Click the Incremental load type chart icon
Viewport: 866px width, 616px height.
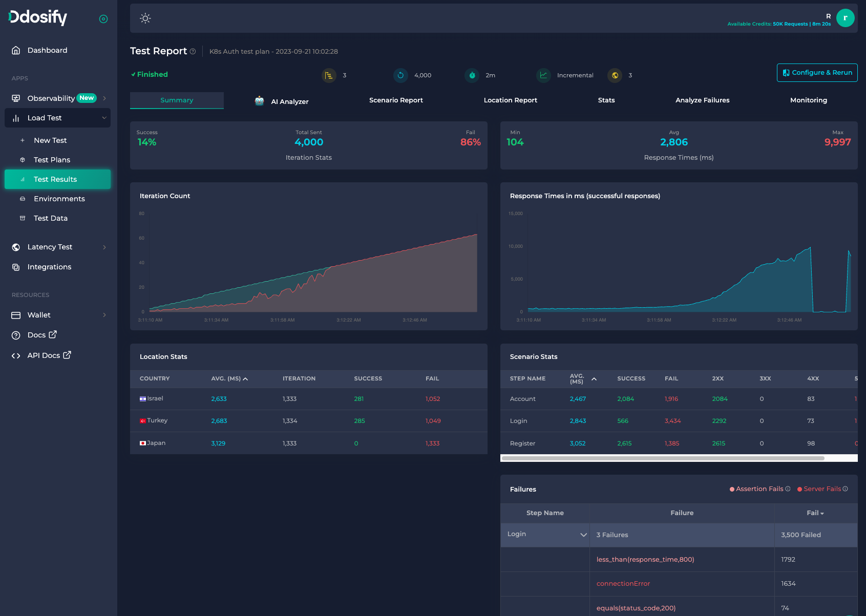coord(543,75)
